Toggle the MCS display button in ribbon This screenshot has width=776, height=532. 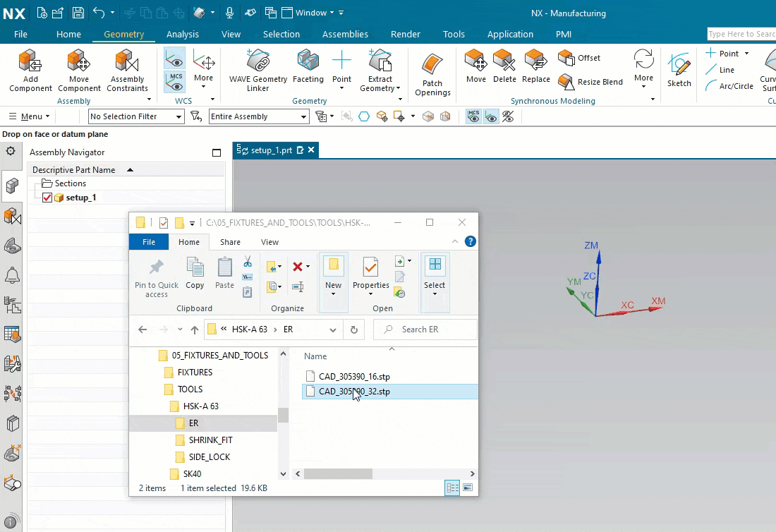point(174,82)
